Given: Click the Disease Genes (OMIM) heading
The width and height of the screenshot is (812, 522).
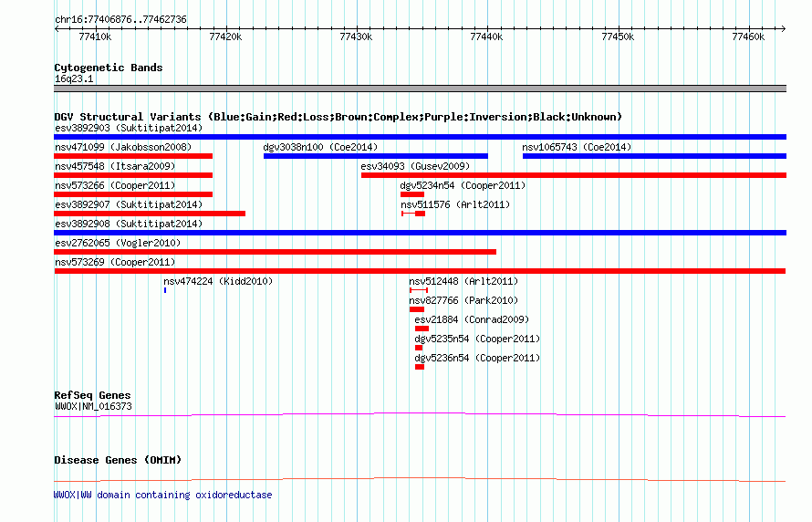Looking at the screenshot, I should (118, 460).
